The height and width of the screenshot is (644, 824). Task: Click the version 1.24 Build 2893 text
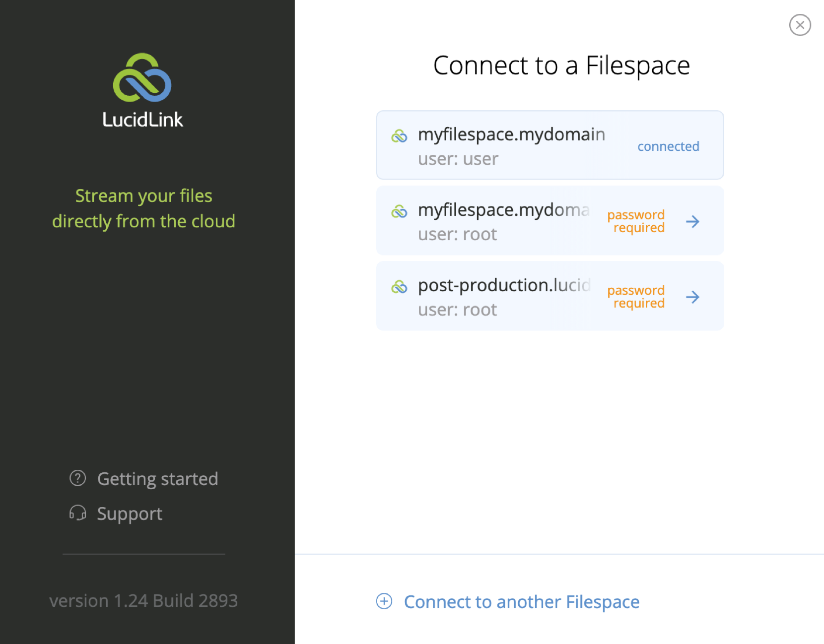(143, 601)
